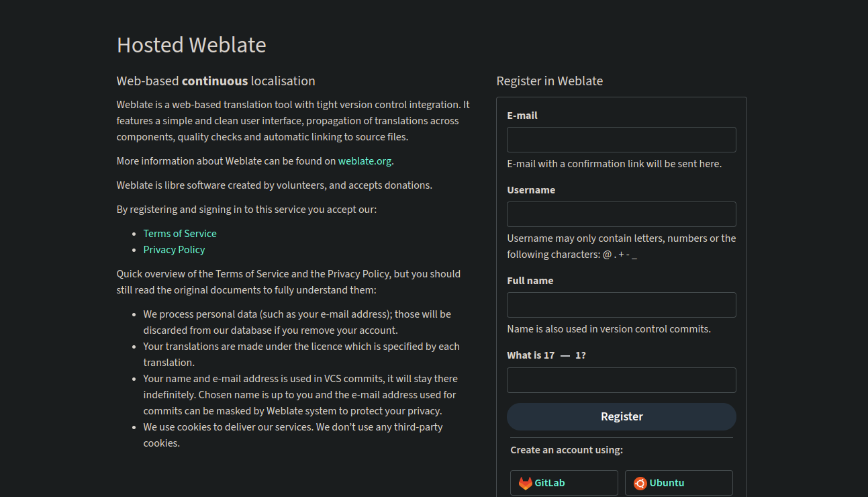
Task: Open the weblate.org link
Action: pyautogui.click(x=365, y=161)
